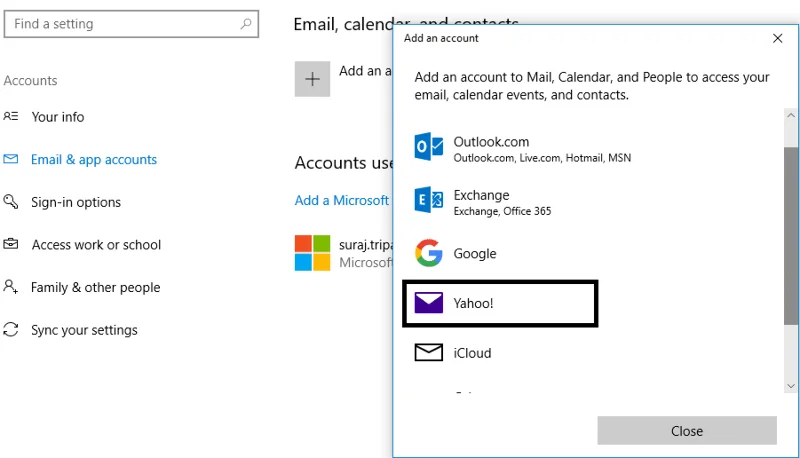Click the Close button in Add an account dialog
Image resolution: width=800 pixels, height=458 pixels.
click(x=687, y=430)
